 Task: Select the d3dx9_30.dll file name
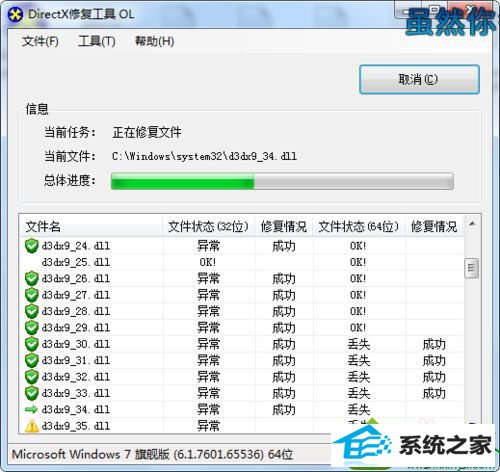click(76, 344)
